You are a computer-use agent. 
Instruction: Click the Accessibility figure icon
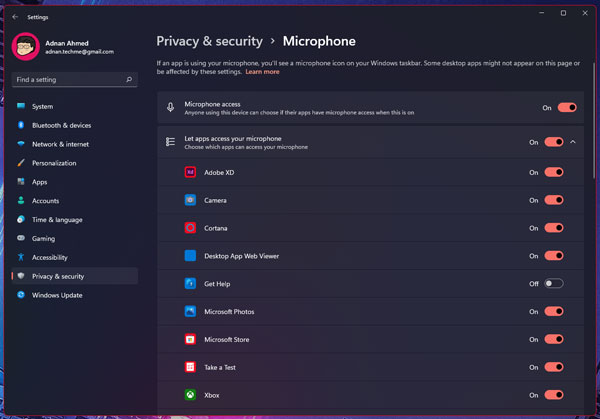point(21,257)
